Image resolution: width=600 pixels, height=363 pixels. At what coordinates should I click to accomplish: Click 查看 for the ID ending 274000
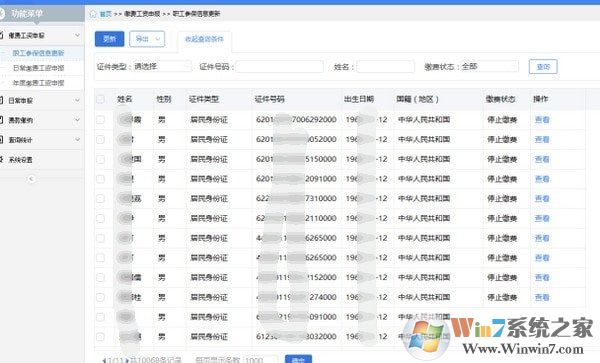point(542,297)
